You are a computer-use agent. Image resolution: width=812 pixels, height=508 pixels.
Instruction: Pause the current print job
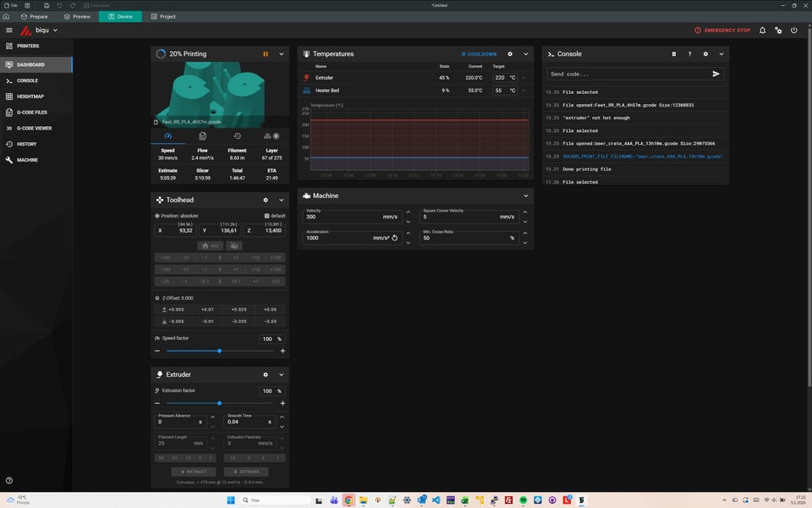[266, 54]
